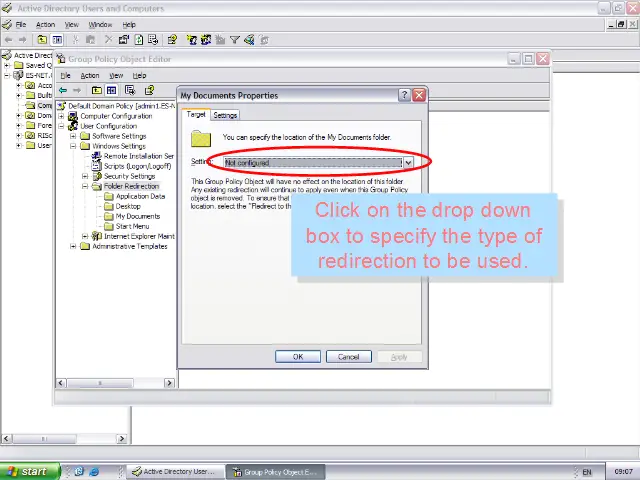Click the OK button
Viewport: 640px width, 480px height.
coord(298,356)
